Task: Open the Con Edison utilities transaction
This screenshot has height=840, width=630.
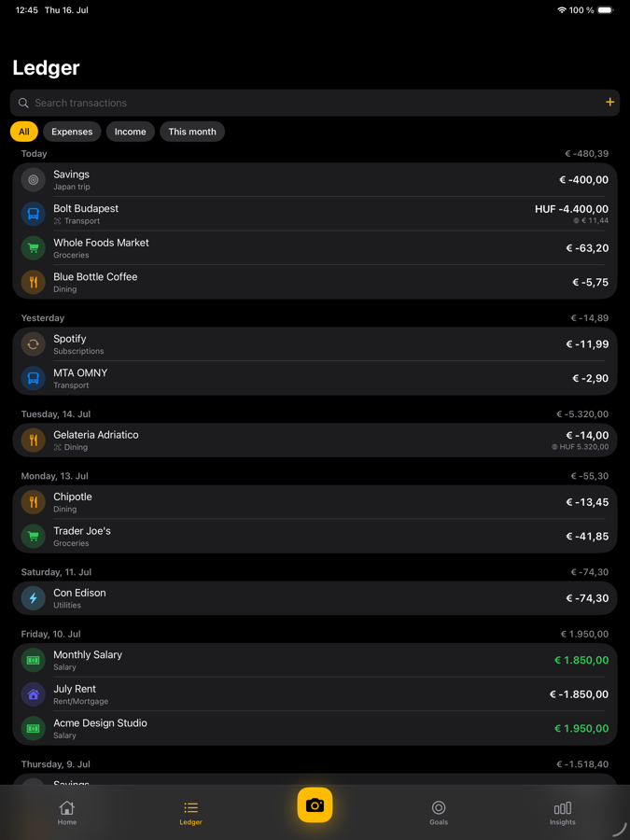Action: pyautogui.click(x=315, y=598)
